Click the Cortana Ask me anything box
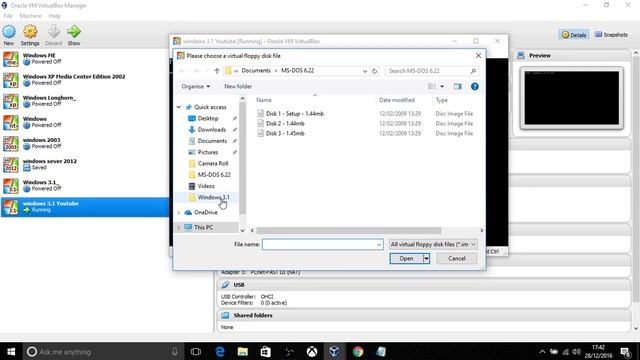Viewport: 640px width, 360px height. pos(103,351)
